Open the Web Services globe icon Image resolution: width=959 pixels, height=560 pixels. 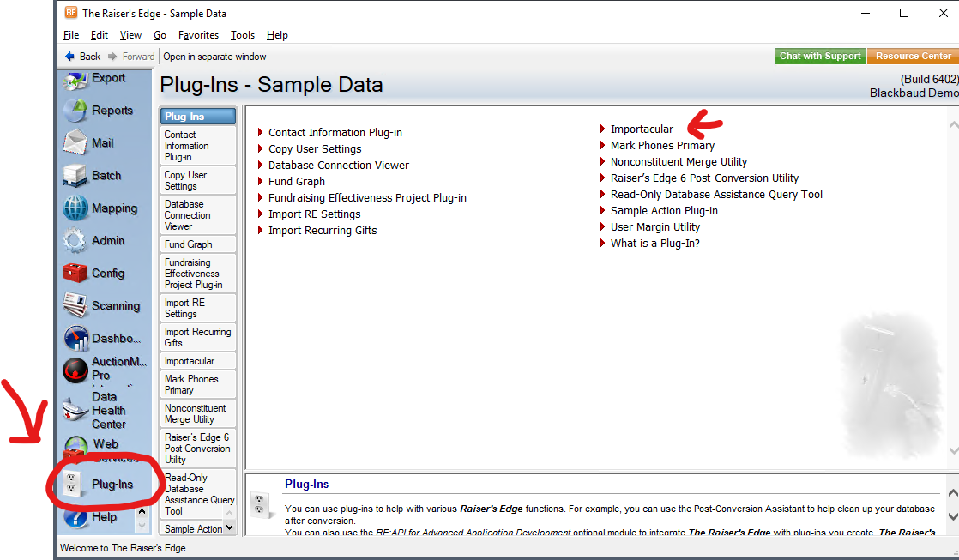[75, 449]
